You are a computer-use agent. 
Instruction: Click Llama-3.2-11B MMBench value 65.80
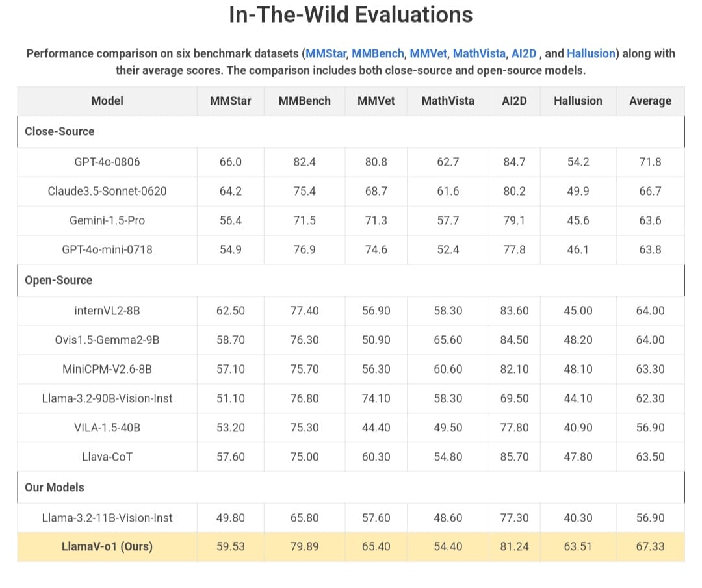pos(304,518)
